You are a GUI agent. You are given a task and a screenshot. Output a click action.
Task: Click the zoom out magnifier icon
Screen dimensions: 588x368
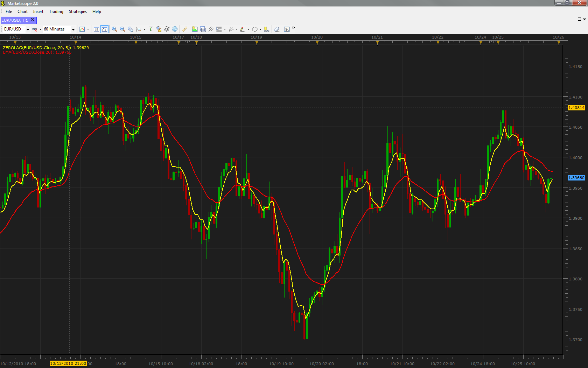(x=122, y=29)
